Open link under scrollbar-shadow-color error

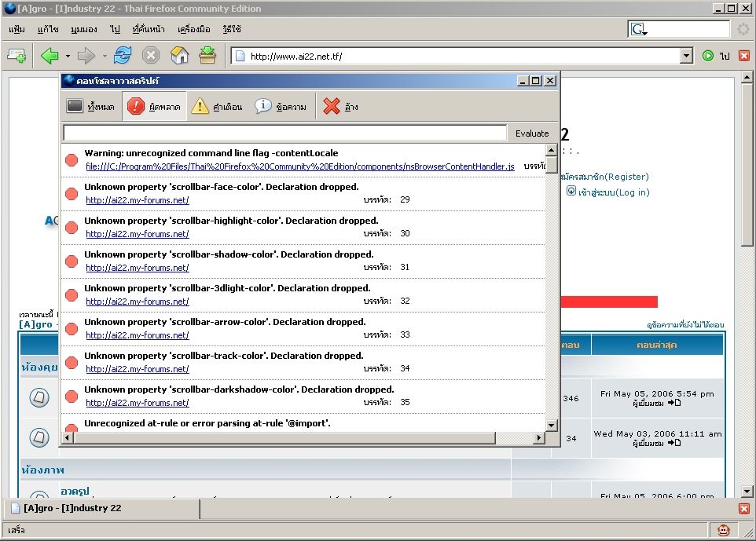[138, 268]
